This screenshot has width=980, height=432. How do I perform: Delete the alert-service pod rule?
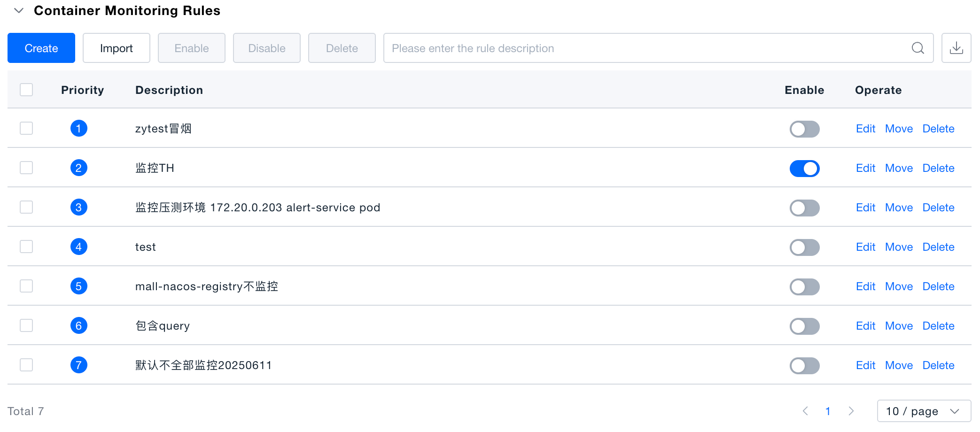pyautogui.click(x=938, y=208)
